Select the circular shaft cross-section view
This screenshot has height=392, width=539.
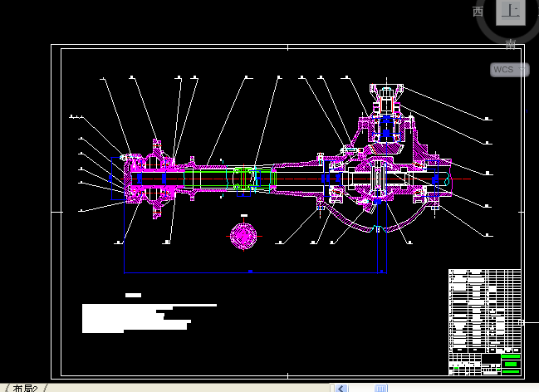[x=243, y=236]
